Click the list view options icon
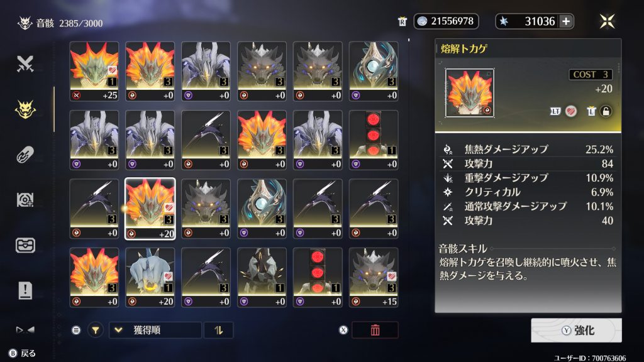The image size is (644, 362). point(76,330)
